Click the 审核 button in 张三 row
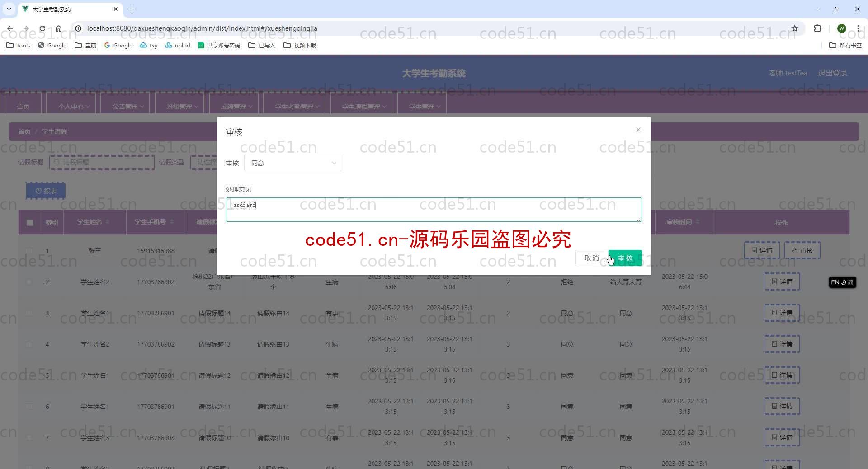Image resolution: width=868 pixels, height=469 pixels. click(802, 250)
